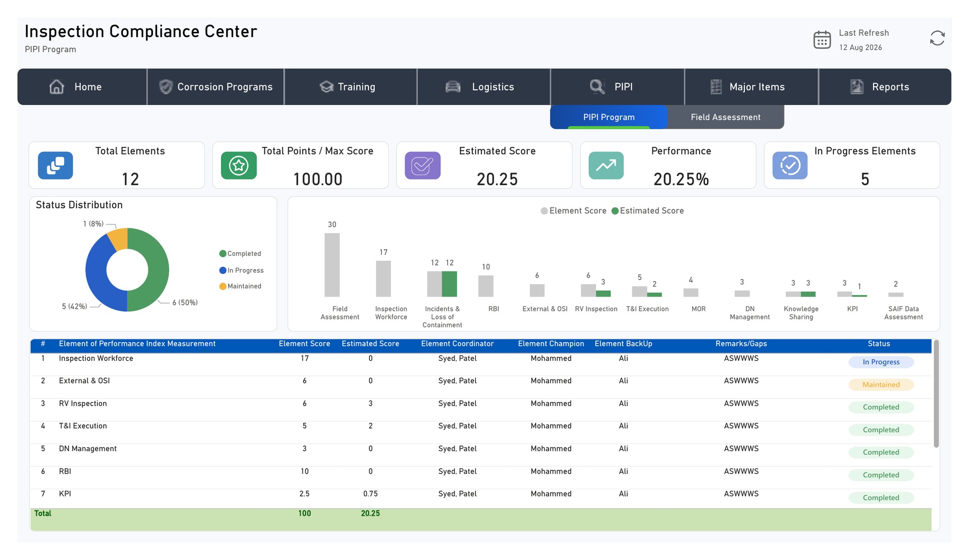The image size is (969, 560).
Task: Click the Knowledge Sharing chart label
Action: (x=801, y=313)
